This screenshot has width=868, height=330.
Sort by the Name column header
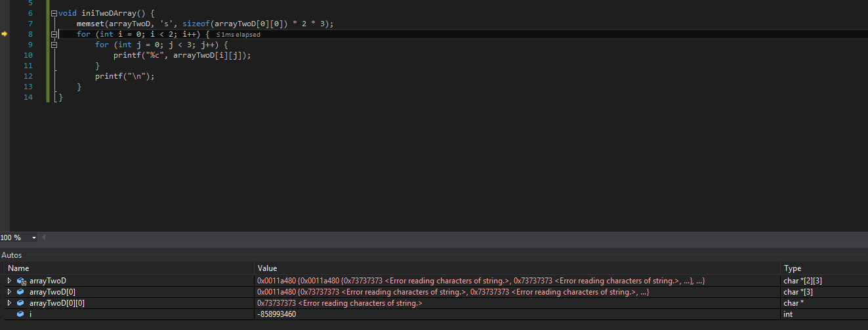(128, 268)
